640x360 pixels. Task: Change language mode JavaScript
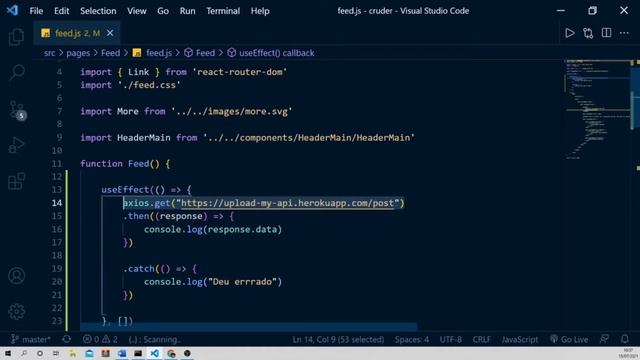tap(520, 340)
